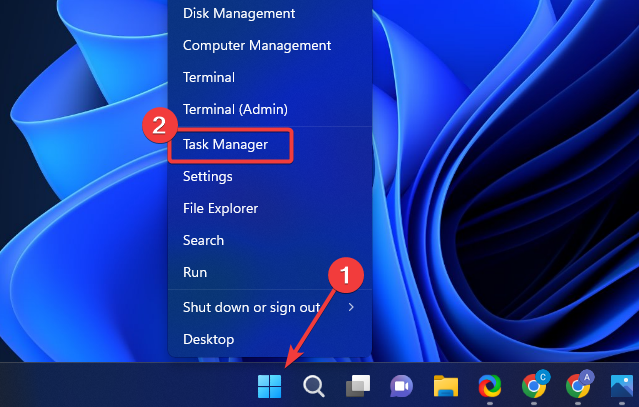Open Task View on the taskbar
Image resolution: width=639 pixels, height=407 pixels.
(x=358, y=386)
